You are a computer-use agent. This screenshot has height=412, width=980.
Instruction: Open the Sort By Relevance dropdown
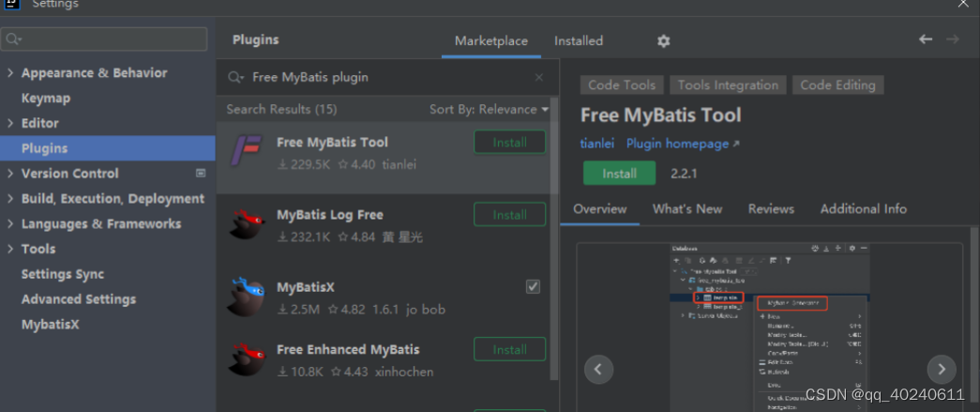pos(489,110)
